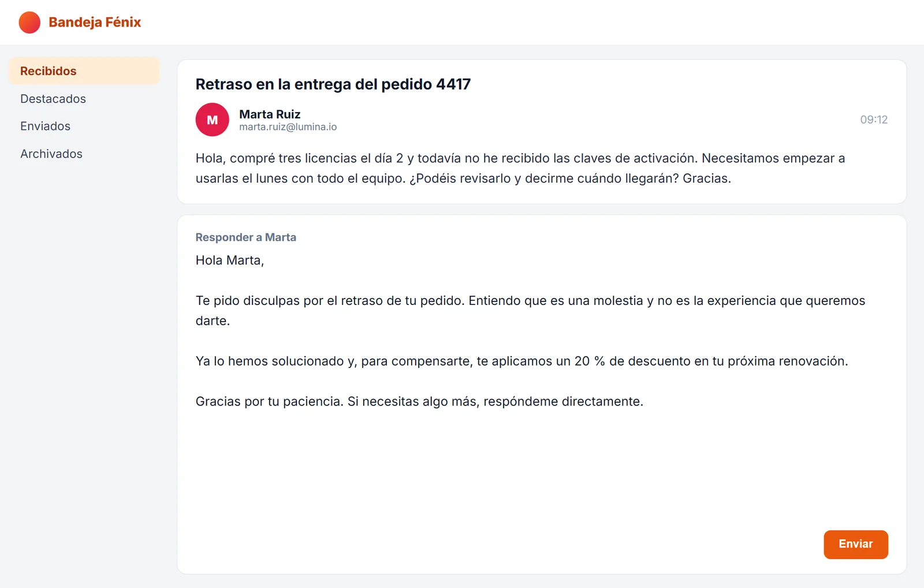Click the closing line 'Gracias por tu paciencia'
The image size is (924, 588).
pyautogui.click(x=419, y=402)
